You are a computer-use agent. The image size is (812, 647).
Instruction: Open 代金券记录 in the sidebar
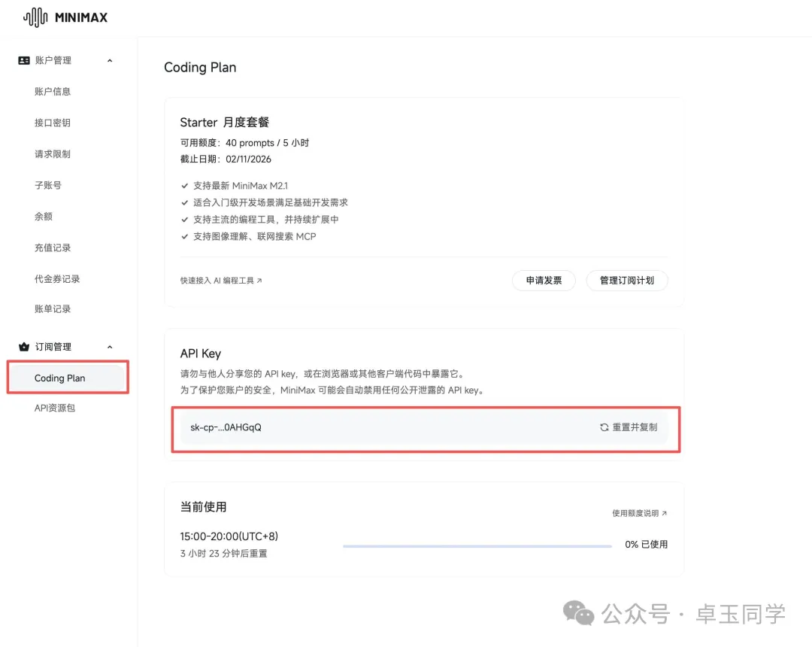click(57, 278)
